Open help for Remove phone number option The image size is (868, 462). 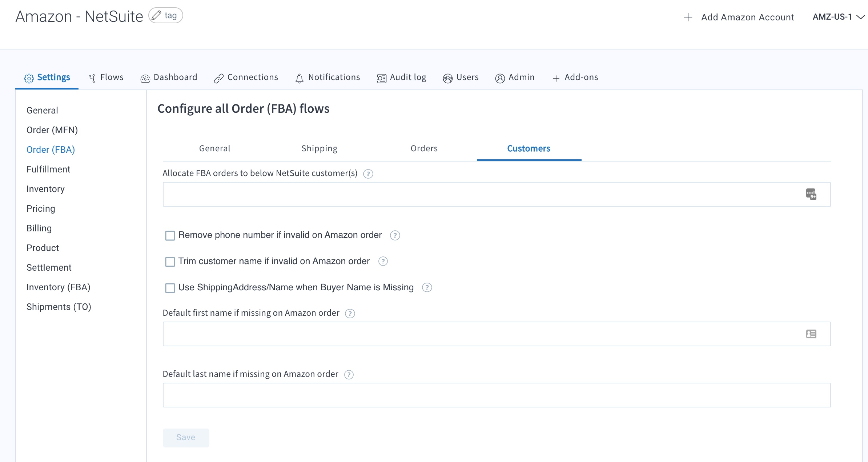tap(395, 235)
